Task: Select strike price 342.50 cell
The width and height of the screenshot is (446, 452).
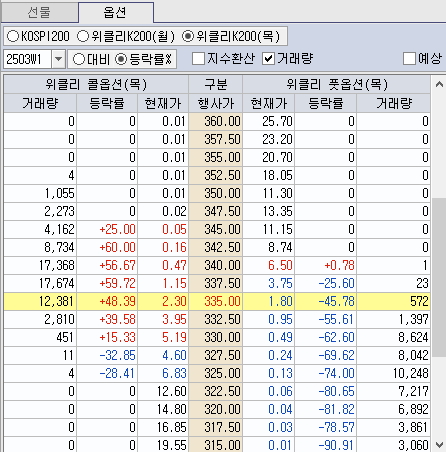Action: 216,247
